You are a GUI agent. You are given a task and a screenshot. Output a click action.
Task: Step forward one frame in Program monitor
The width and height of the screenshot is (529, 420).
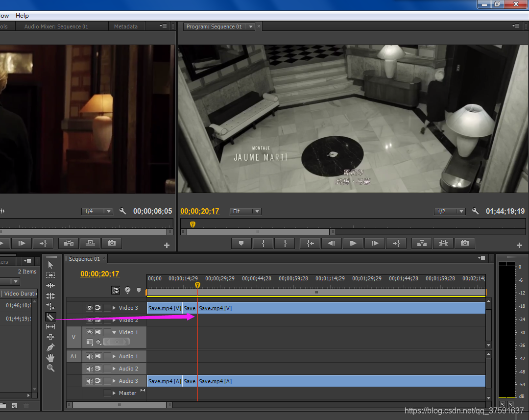coord(375,243)
